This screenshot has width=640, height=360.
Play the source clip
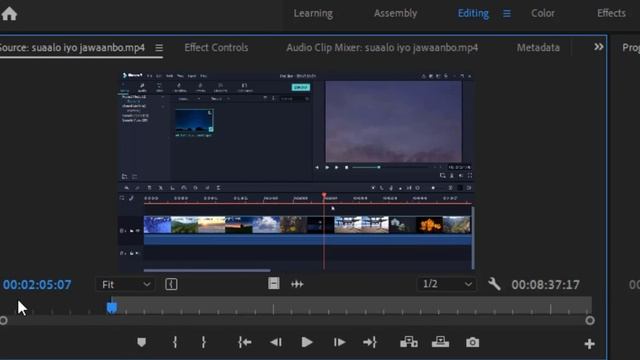(307, 342)
